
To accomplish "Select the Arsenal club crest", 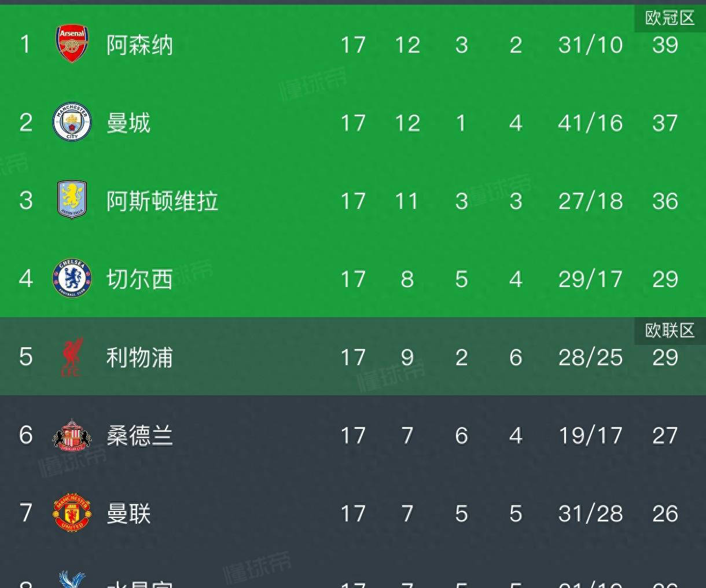I will tap(71, 43).
